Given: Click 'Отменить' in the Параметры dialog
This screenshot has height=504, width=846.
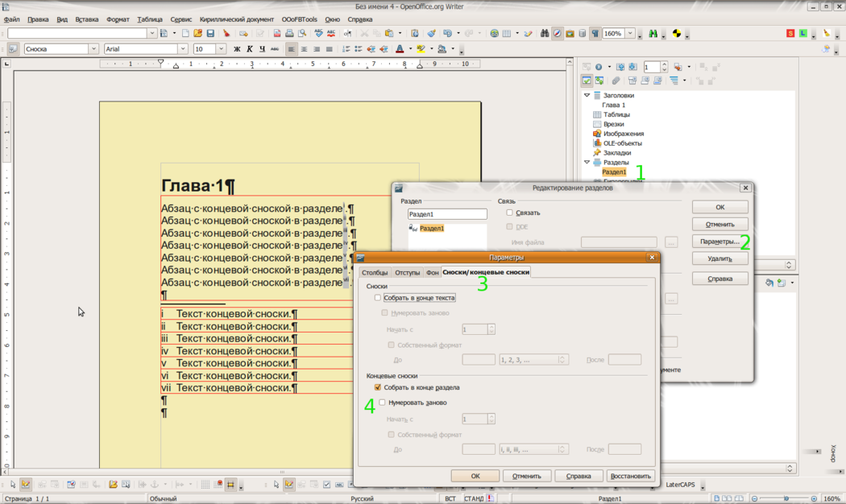Looking at the screenshot, I should point(527,476).
